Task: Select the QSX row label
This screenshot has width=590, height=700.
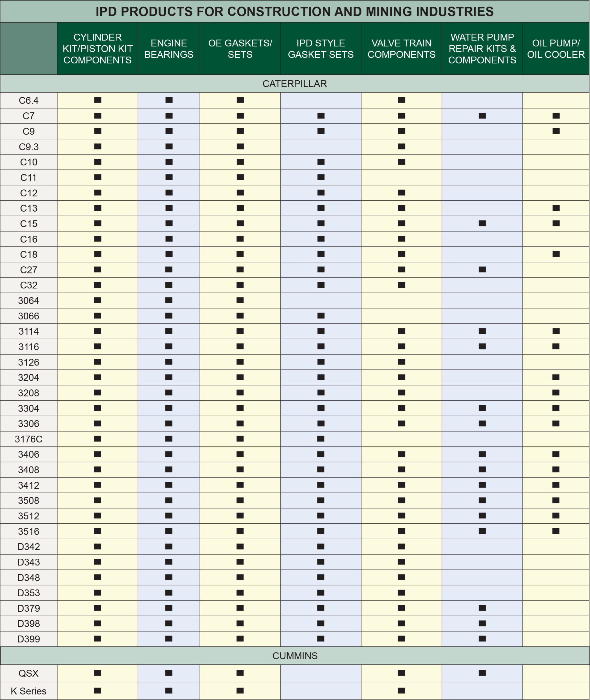Action: tap(29, 673)
